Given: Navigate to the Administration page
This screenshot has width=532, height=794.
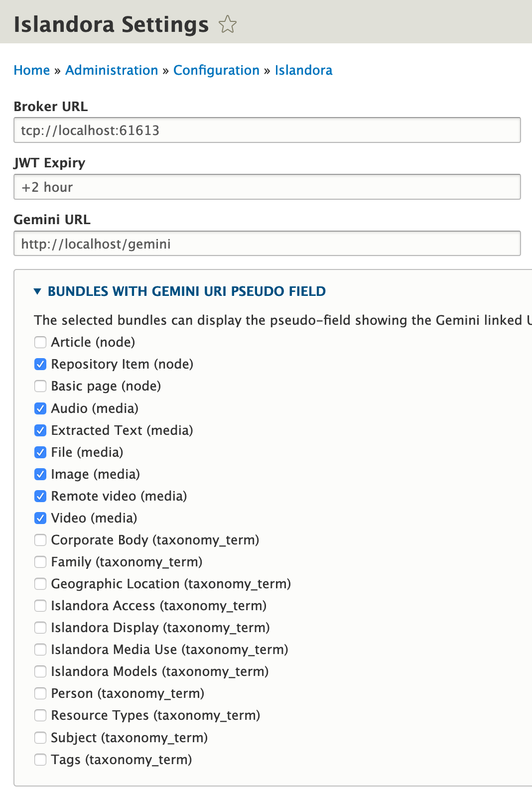Looking at the screenshot, I should pos(112,70).
